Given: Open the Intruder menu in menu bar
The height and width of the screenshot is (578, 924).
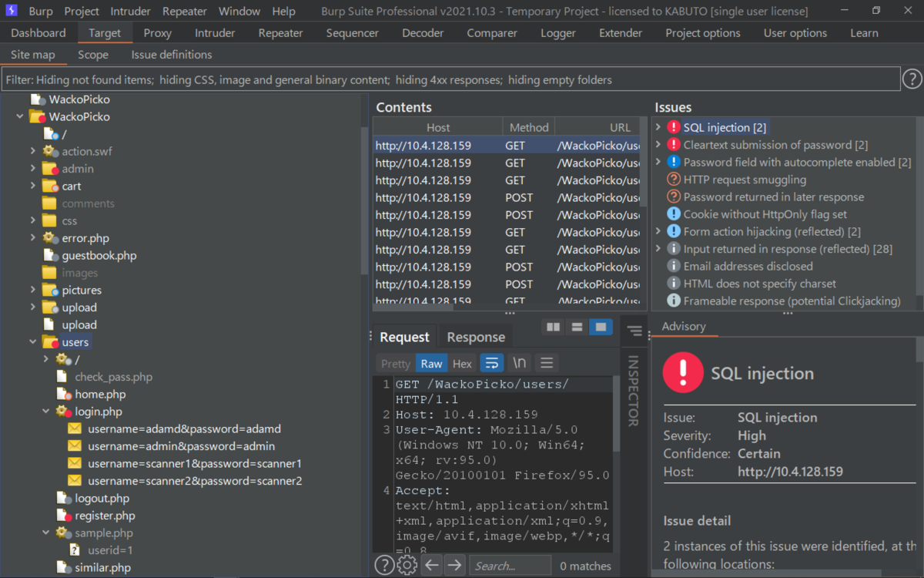Looking at the screenshot, I should pos(131,11).
